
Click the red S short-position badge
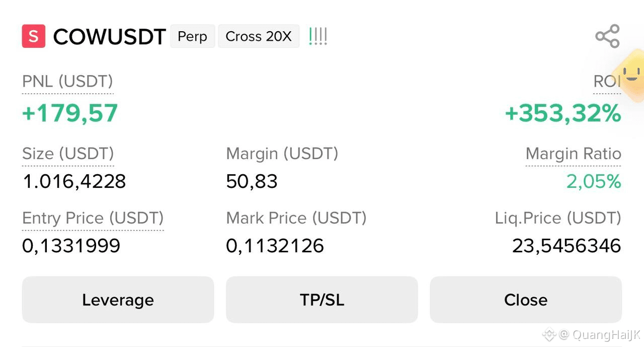(34, 36)
